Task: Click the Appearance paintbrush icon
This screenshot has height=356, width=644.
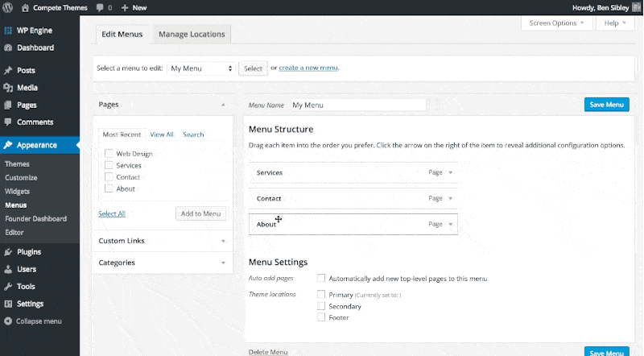Action: click(x=8, y=145)
